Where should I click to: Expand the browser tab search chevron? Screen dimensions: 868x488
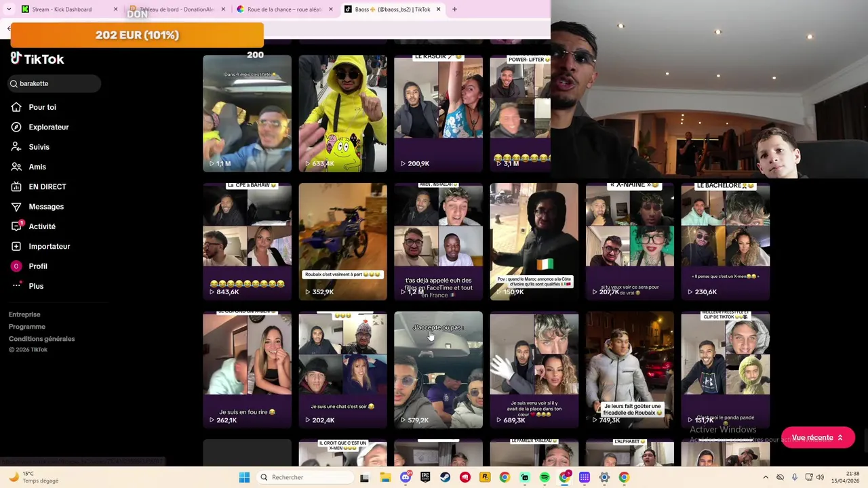9,9
